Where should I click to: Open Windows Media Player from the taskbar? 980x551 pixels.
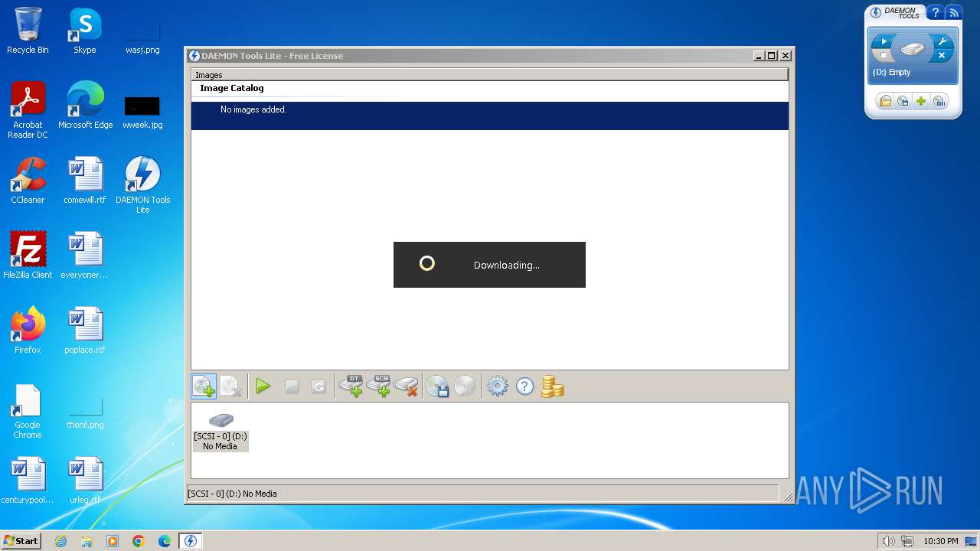pos(113,541)
